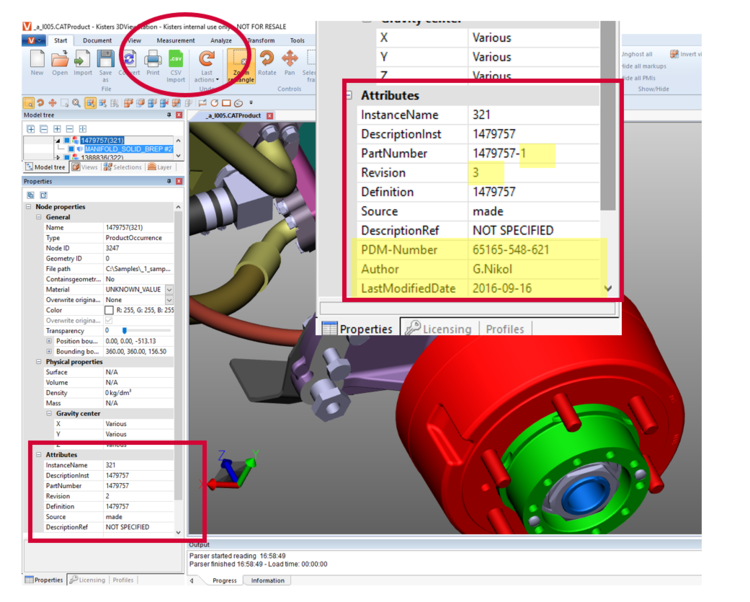The height and width of the screenshot is (602, 750).
Task: Toggle checkbox for node 1388836(322)
Action: point(68,159)
